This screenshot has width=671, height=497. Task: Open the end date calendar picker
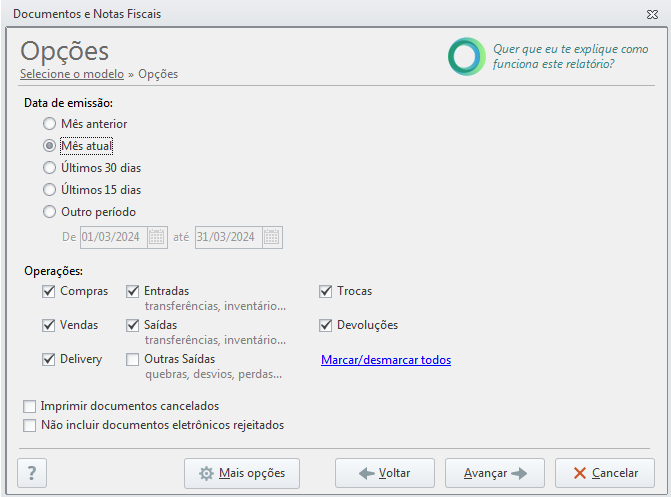pos(272,237)
